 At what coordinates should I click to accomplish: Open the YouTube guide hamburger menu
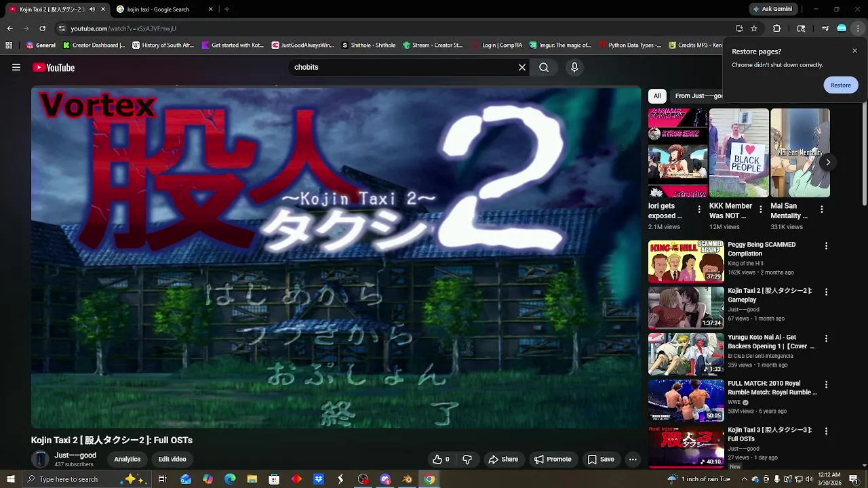click(x=16, y=67)
